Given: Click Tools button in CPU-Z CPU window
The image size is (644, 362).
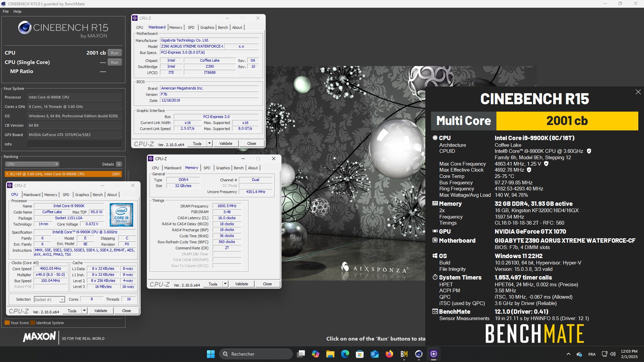Looking at the screenshot, I should [x=72, y=311].
